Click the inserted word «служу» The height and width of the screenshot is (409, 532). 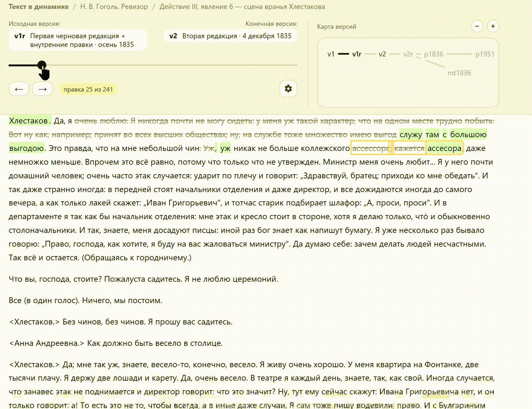(411, 135)
